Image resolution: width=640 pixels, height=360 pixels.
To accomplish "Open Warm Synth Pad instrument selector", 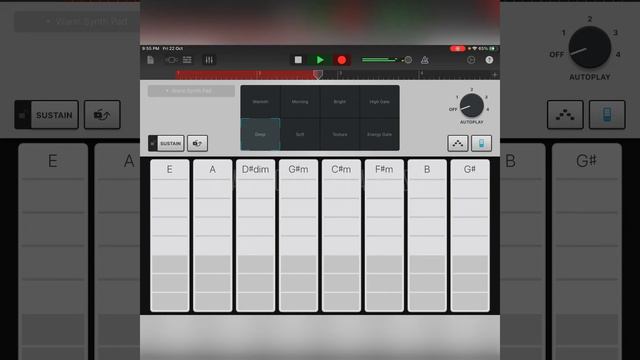I will click(x=191, y=91).
